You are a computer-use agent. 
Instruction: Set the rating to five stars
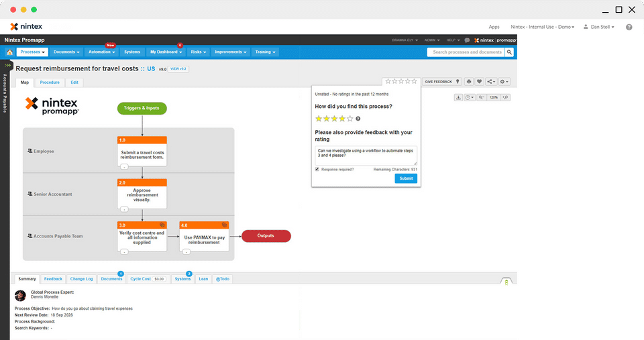350,119
